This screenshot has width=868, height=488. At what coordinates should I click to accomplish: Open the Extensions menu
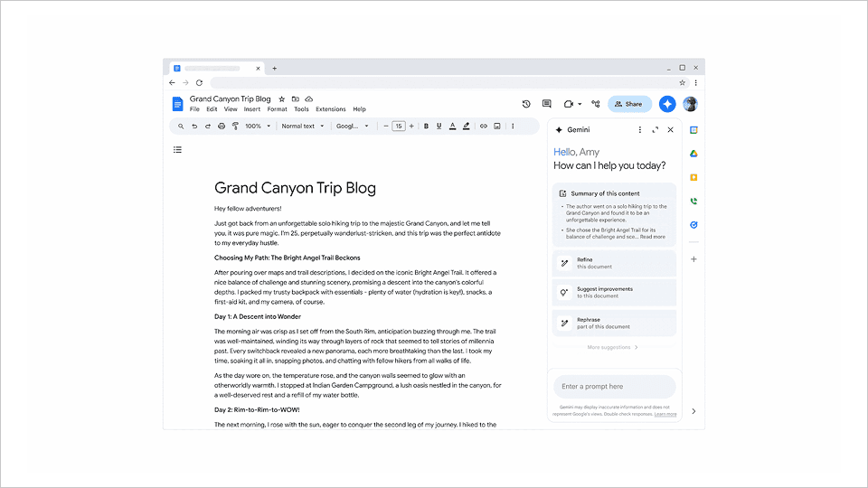pyautogui.click(x=331, y=109)
